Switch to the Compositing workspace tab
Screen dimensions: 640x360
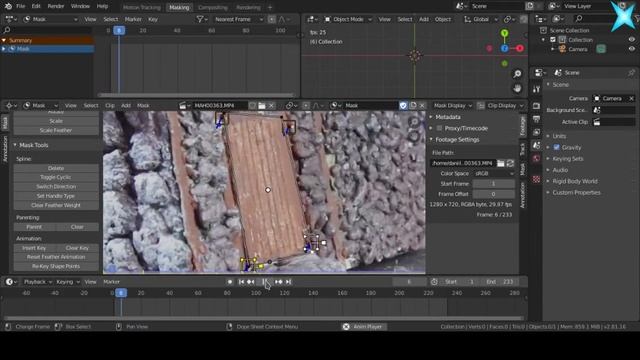(x=213, y=7)
